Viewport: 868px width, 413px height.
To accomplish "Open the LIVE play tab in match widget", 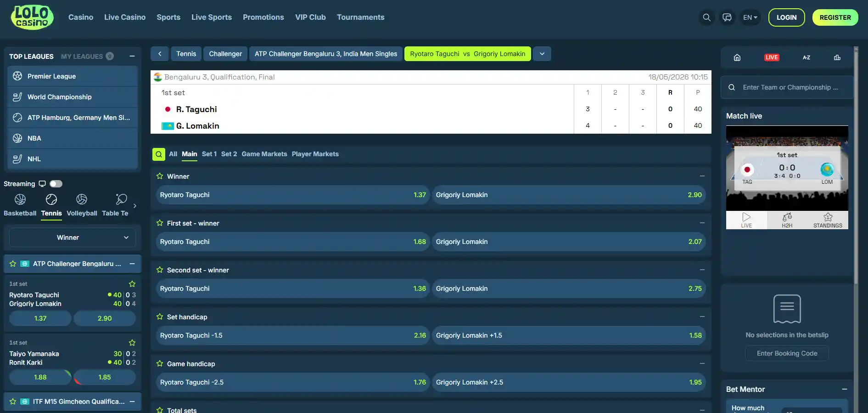I will [746, 220].
